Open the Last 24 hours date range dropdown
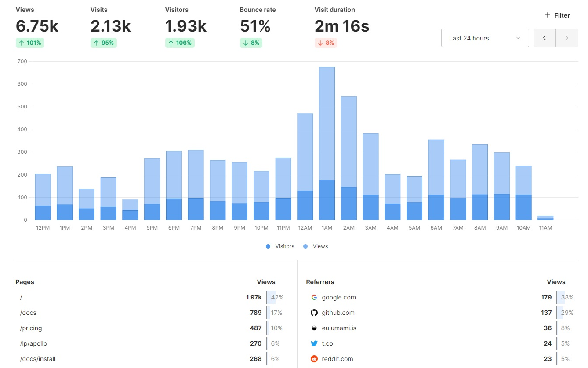This screenshot has width=588, height=368. (x=485, y=38)
